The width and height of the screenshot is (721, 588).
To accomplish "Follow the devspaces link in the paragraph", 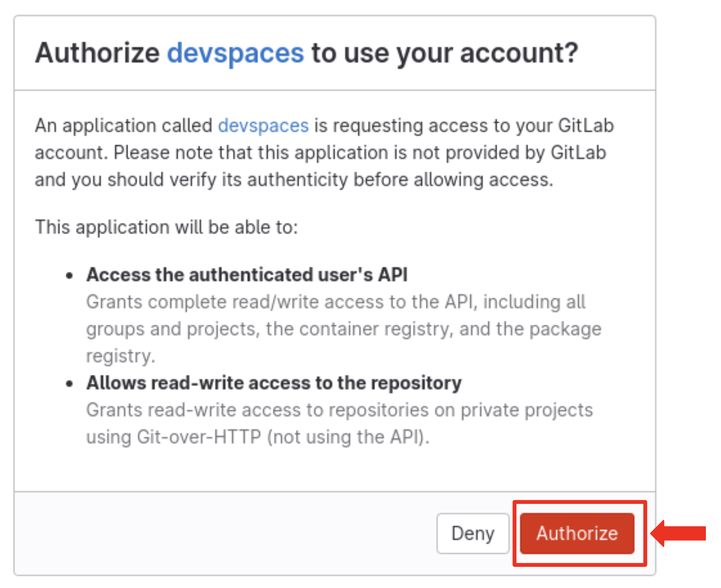I will [x=263, y=125].
